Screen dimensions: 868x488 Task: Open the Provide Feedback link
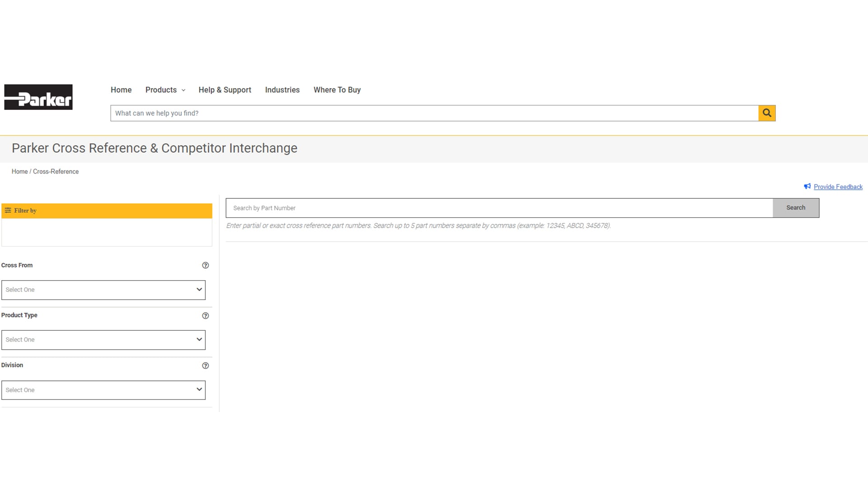click(838, 187)
